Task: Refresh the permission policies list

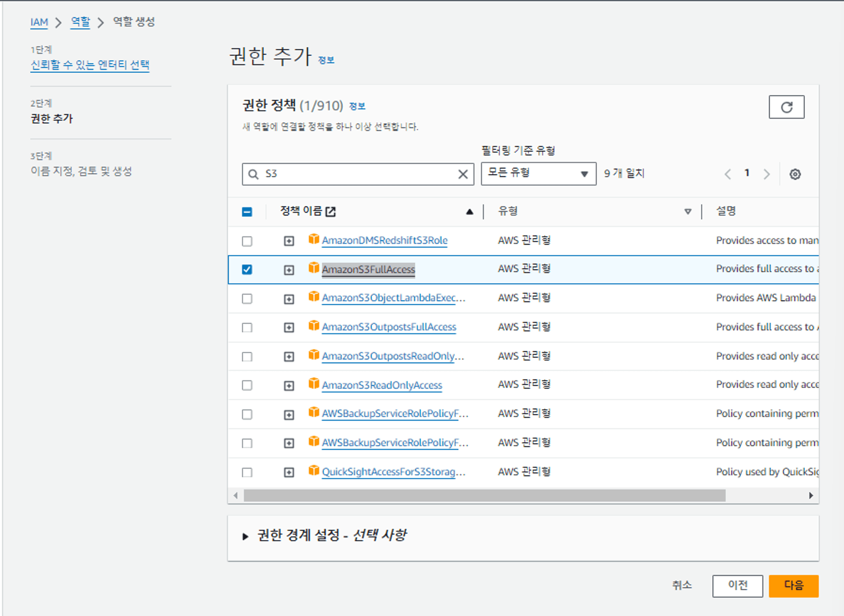Action: pos(786,107)
